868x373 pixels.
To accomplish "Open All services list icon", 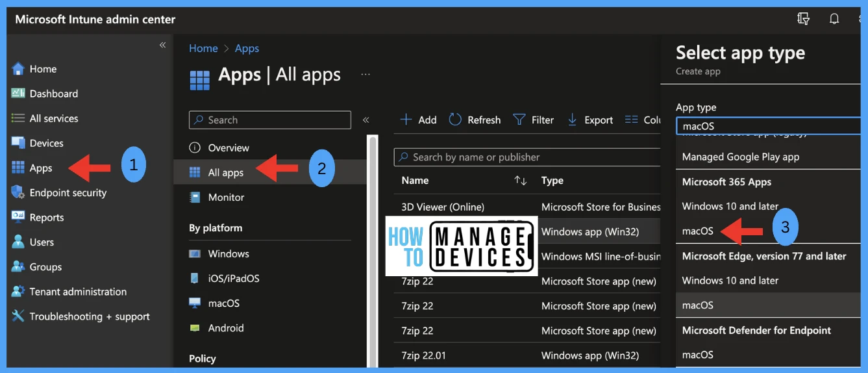I will [x=18, y=118].
